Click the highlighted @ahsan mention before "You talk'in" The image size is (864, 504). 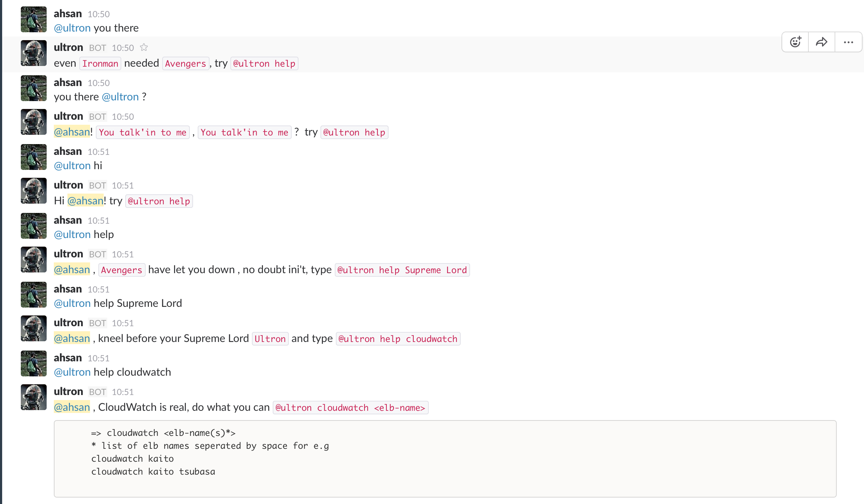click(72, 132)
